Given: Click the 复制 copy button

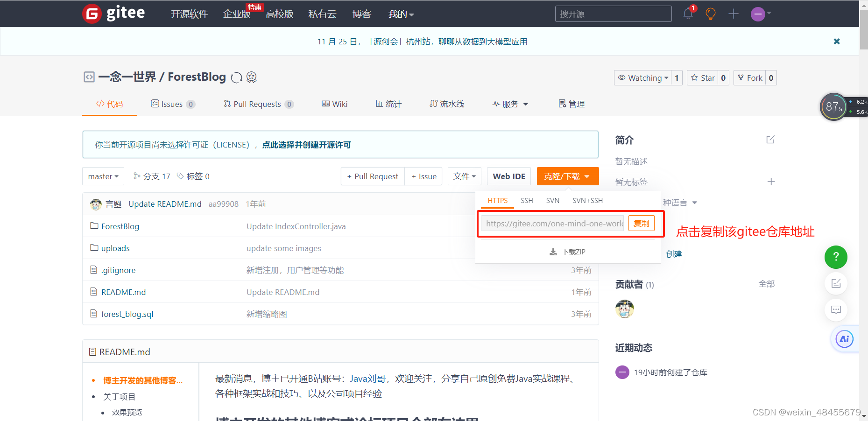Looking at the screenshot, I should pos(642,223).
